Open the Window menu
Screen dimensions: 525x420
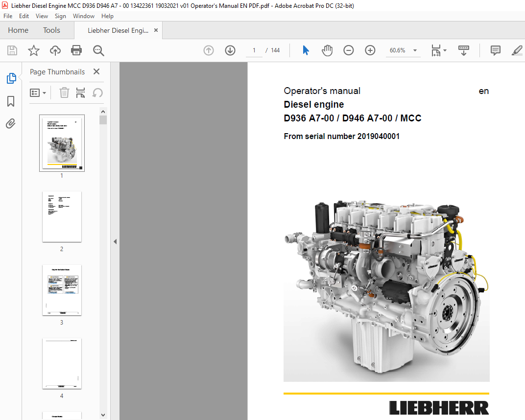(x=84, y=16)
